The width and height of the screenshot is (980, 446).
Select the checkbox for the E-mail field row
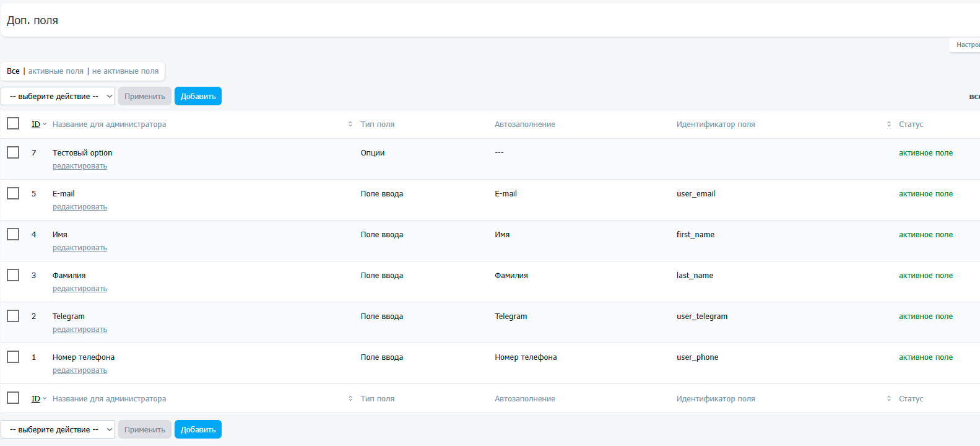[x=13, y=193]
